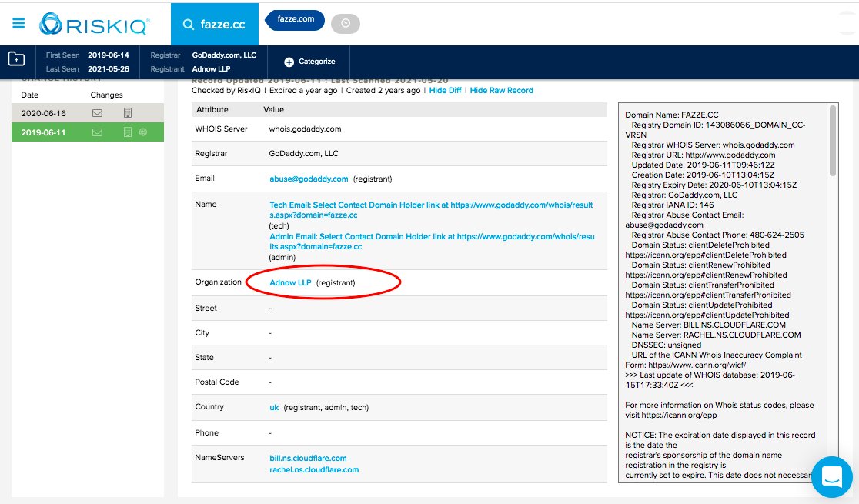859x504 pixels.
Task: Click the Registrant Adnow LLP header value
Action: tap(211, 69)
